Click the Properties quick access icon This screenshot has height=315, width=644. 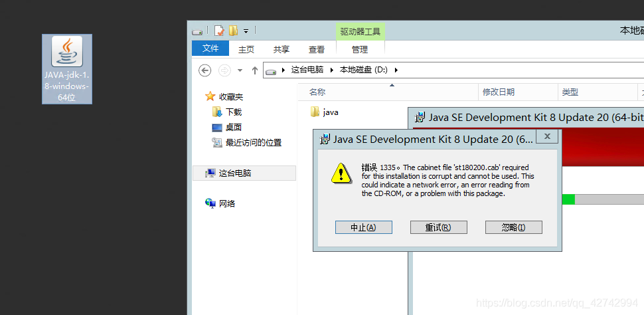[x=219, y=31]
